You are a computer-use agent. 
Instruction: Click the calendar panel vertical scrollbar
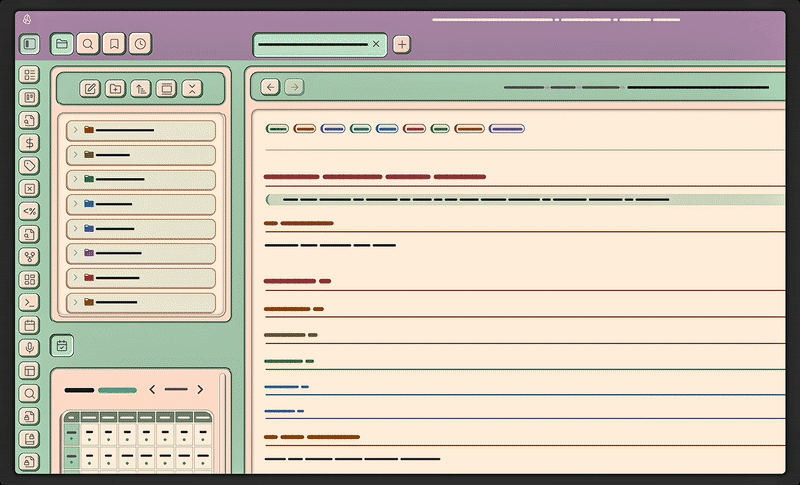pyautogui.click(x=222, y=423)
